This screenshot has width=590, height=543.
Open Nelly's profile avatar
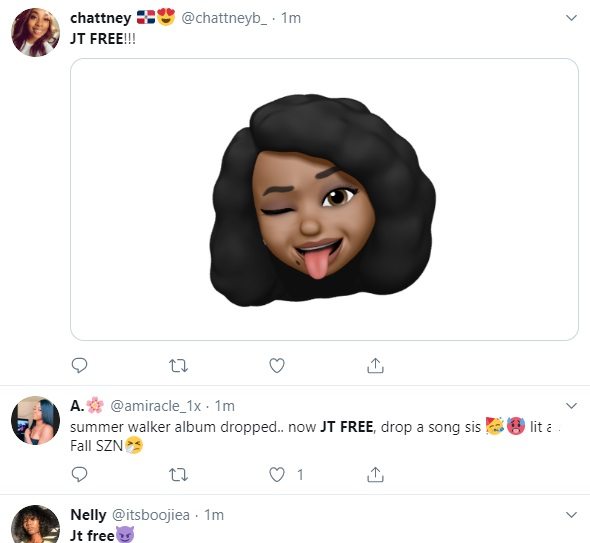tap(35, 524)
